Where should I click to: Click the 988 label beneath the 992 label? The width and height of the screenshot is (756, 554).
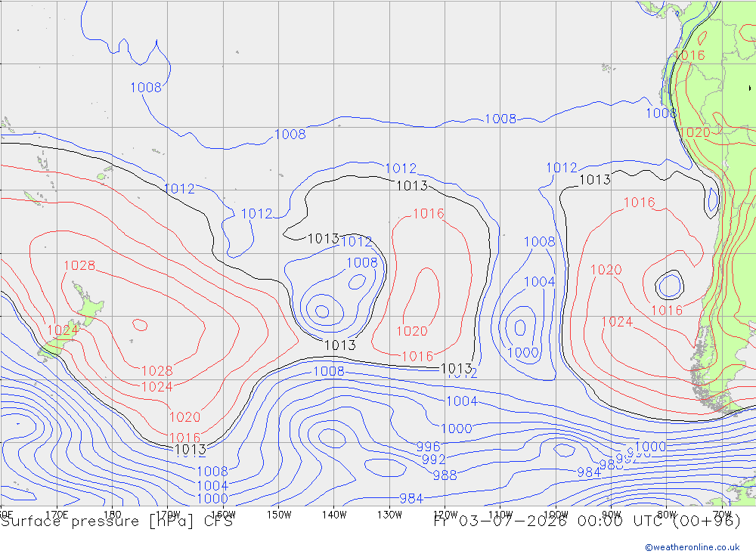pos(445,475)
